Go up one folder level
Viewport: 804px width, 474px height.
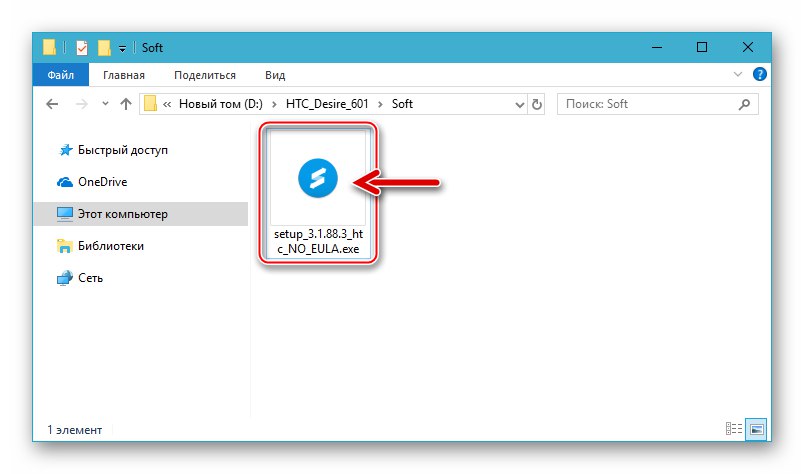pyautogui.click(x=126, y=104)
